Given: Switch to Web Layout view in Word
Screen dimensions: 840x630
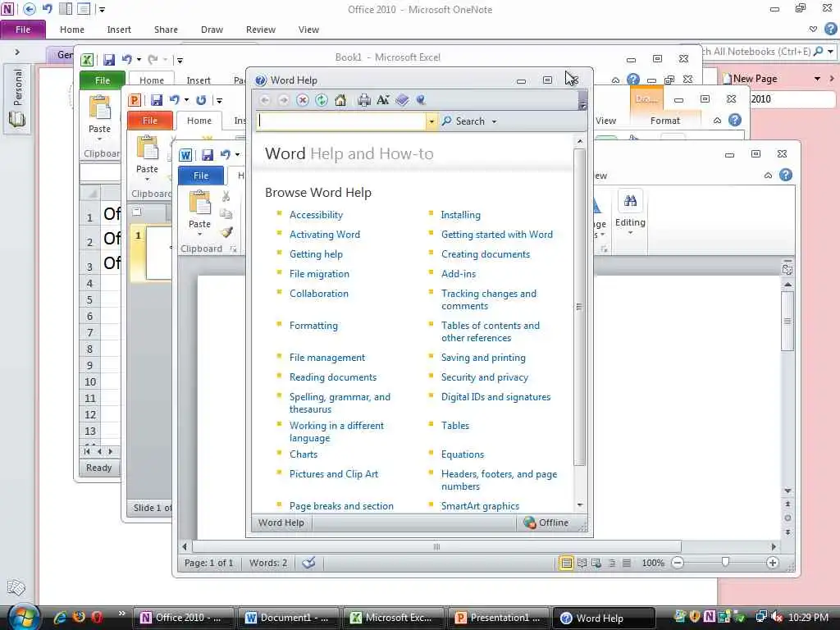Looking at the screenshot, I should point(596,563).
